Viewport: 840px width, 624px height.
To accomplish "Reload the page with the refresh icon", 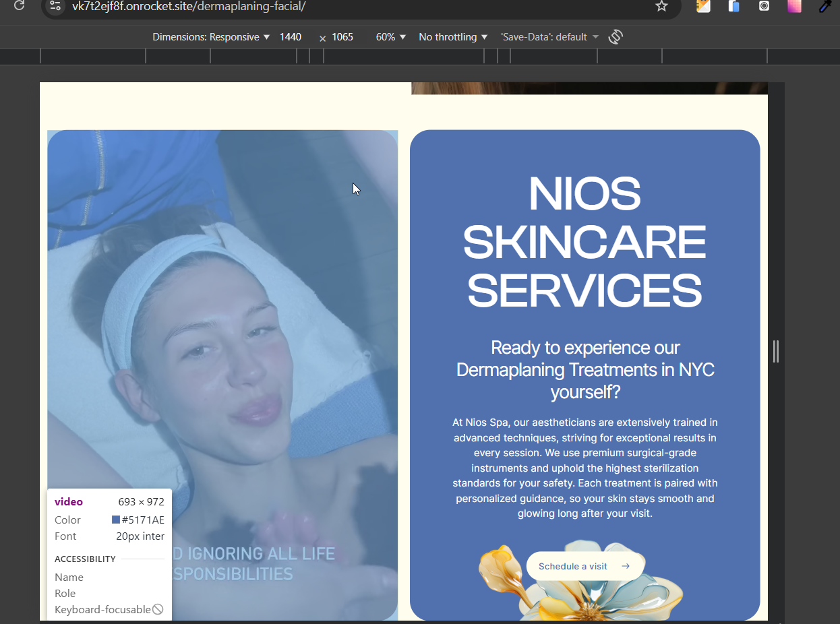I will 20,5.
